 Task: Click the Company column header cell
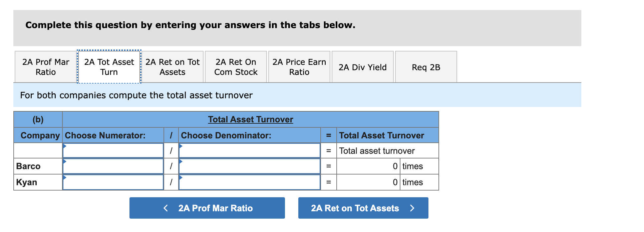(38, 135)
